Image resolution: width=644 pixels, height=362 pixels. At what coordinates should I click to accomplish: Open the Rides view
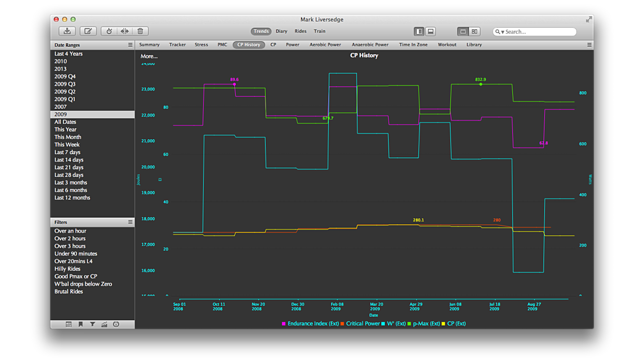point(300,31)
